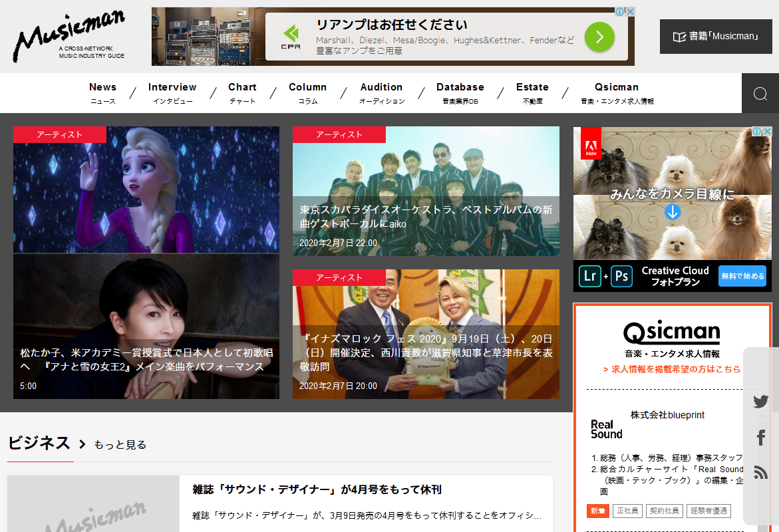Select the 正社員 job tag

(627, 511)
